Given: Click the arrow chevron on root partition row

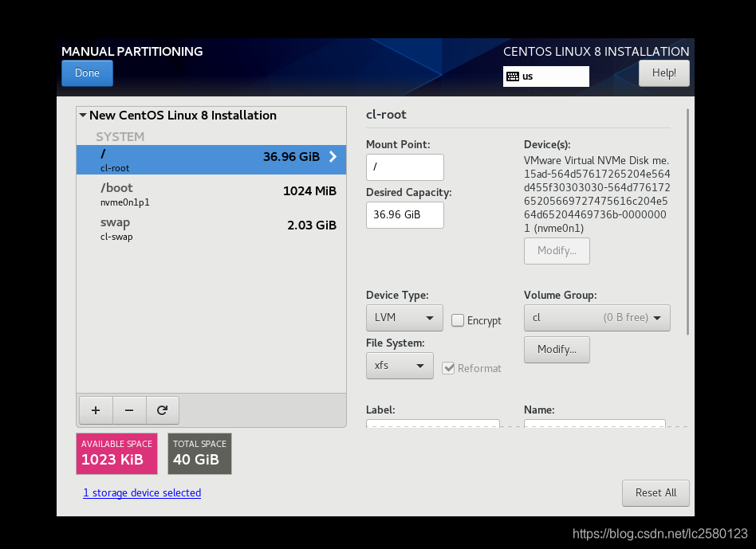Looking at the screenshot, I should (x=333, y=156).
